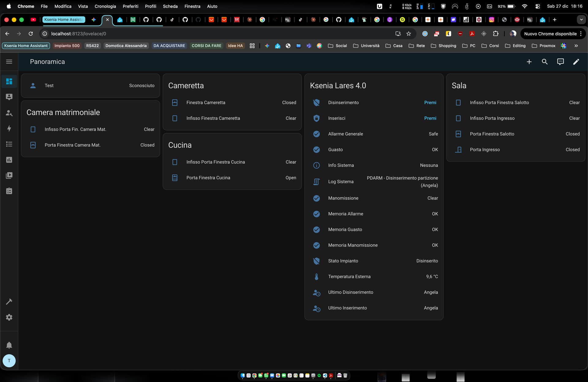
Task: Open the Università bookmarks folder
Action: tap(366, 46)
